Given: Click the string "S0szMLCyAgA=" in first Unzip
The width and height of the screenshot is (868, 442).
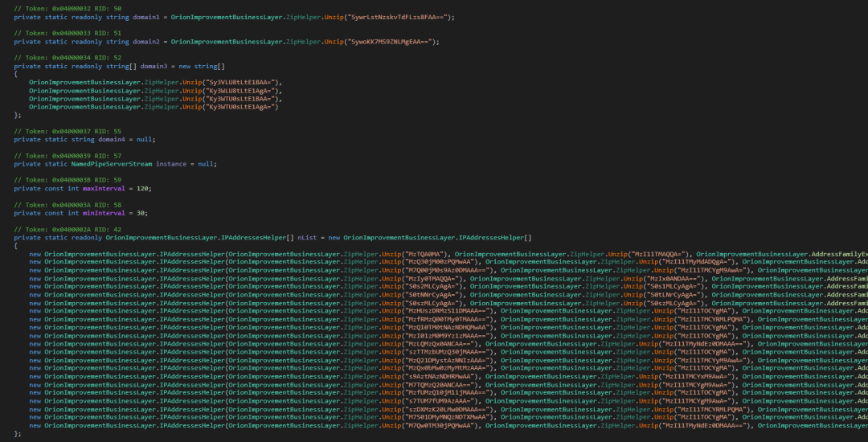Looking at the screenshot, I should coord(431,303).
